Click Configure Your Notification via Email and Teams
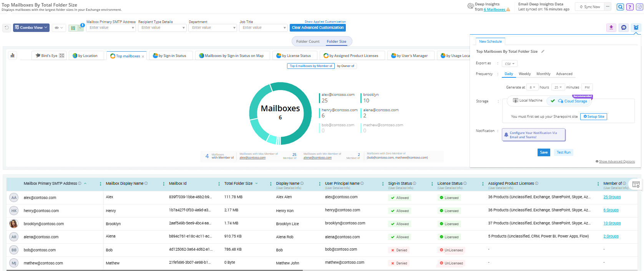The width and height of the screenshot is (644, 271). tap(534, 135)
